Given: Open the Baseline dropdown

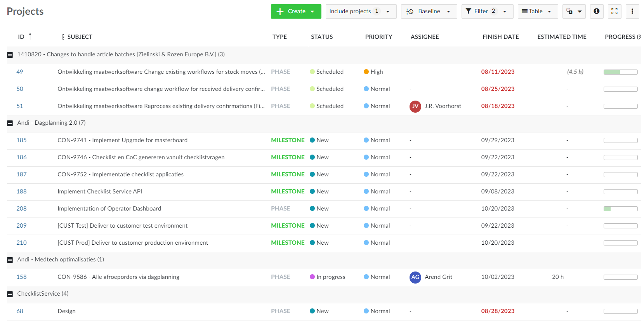Looking at the screenshot, I should (x=429, y=11).
